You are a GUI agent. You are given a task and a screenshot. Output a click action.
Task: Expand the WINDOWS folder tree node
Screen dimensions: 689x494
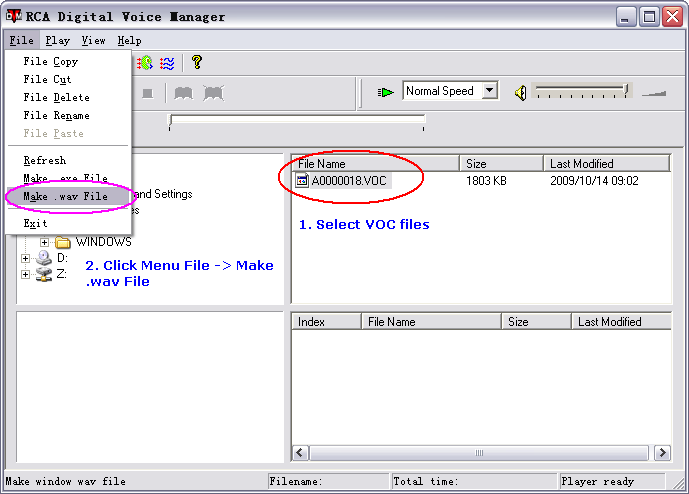coord(44,242)
